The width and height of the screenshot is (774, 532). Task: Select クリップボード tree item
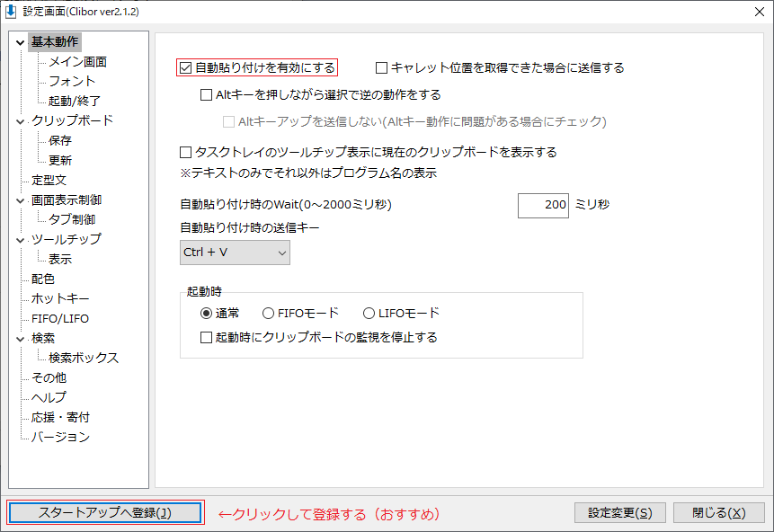72,121
